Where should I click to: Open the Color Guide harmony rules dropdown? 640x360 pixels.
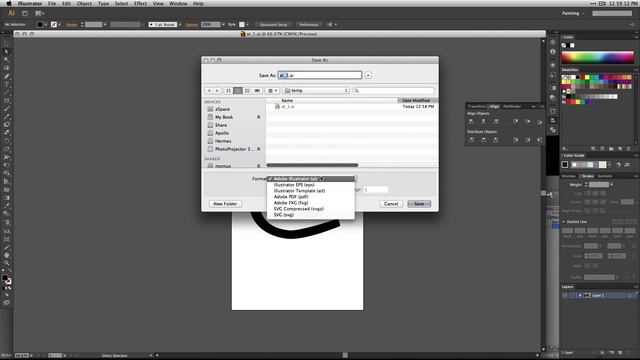coord(609,165)
